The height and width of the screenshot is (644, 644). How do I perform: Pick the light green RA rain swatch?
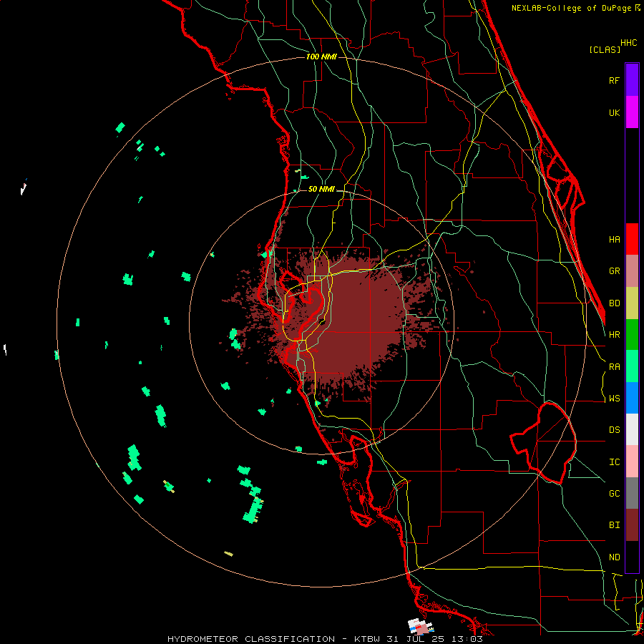click(x=632, y=366)
